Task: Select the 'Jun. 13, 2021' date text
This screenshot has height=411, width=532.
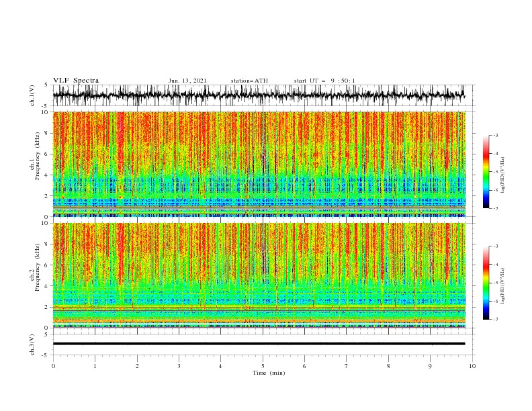Action: [187, 81]
